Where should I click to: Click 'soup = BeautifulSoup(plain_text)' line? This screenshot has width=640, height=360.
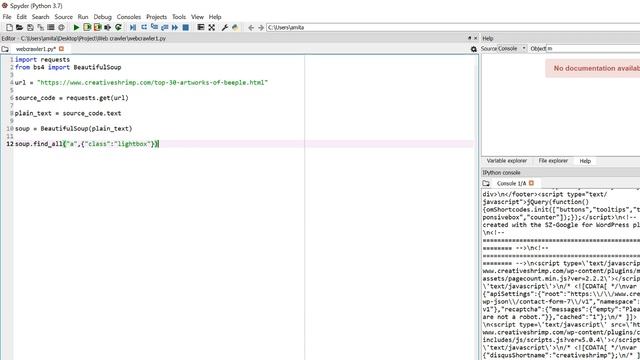coord(74,129)
